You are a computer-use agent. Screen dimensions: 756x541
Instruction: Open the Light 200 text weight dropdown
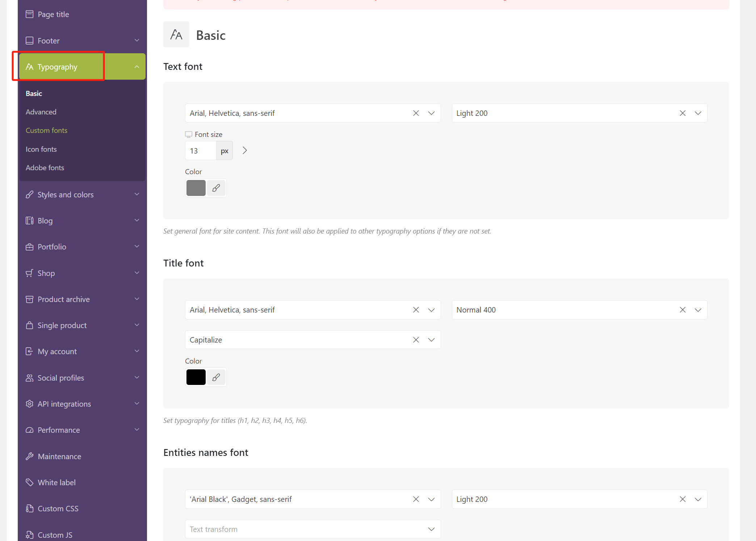tap(698, 113)
